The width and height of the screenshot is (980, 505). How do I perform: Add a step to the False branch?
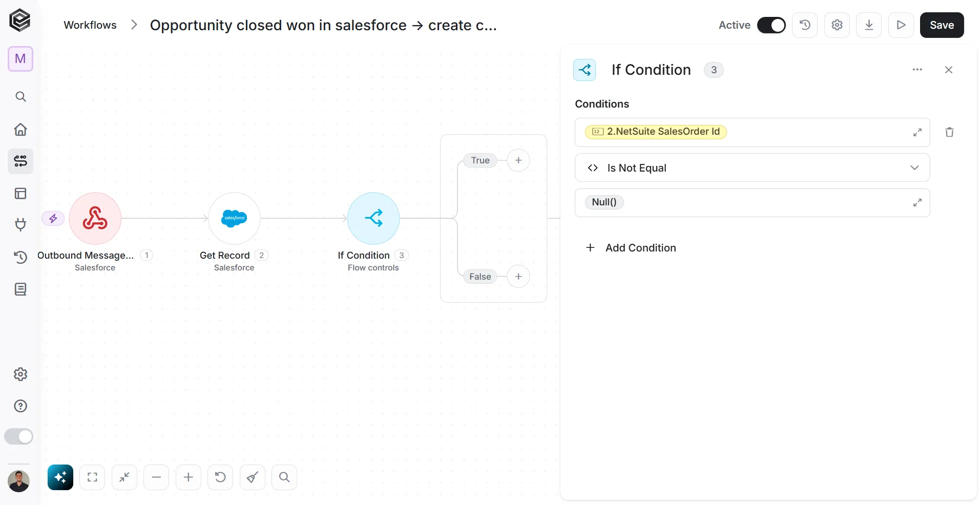click(x=518, y=277)
